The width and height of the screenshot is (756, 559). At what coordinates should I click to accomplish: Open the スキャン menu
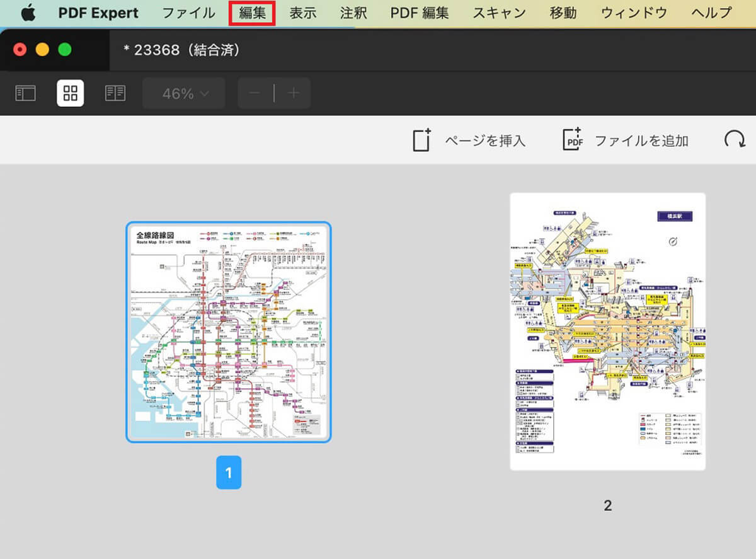click(x=500, y=13)
